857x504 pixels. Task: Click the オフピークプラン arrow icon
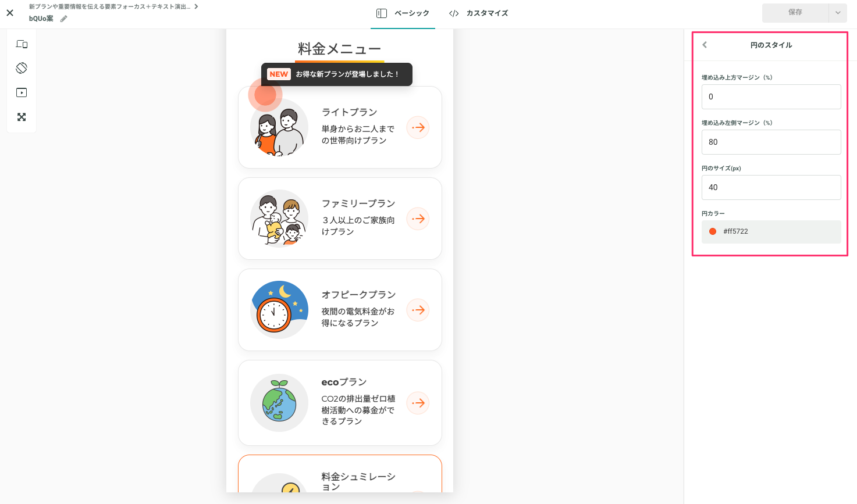click(418, 310)
